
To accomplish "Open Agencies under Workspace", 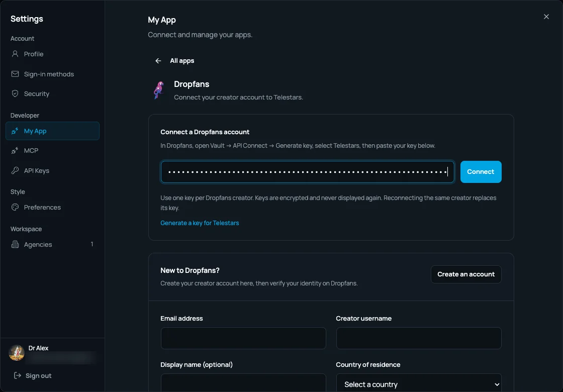I will 52,244.
